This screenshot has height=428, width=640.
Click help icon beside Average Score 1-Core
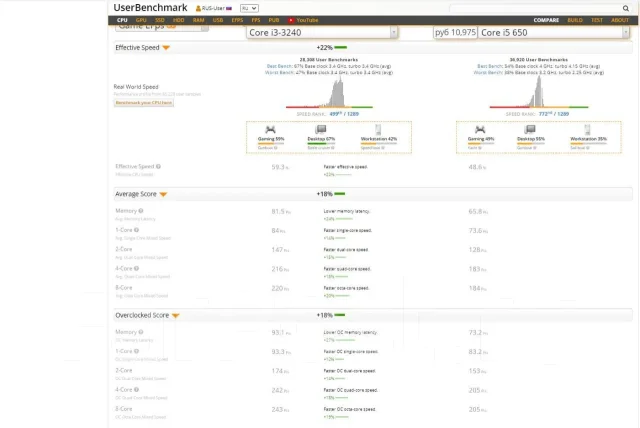pos(136,230)
